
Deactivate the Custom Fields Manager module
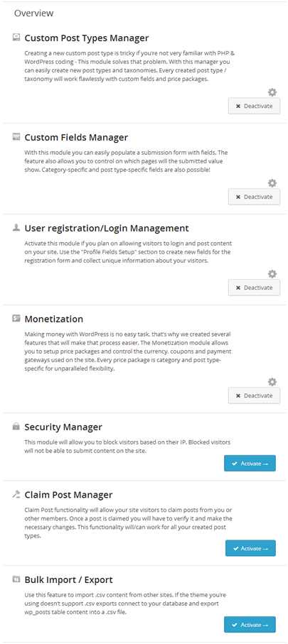pos(255,197)
